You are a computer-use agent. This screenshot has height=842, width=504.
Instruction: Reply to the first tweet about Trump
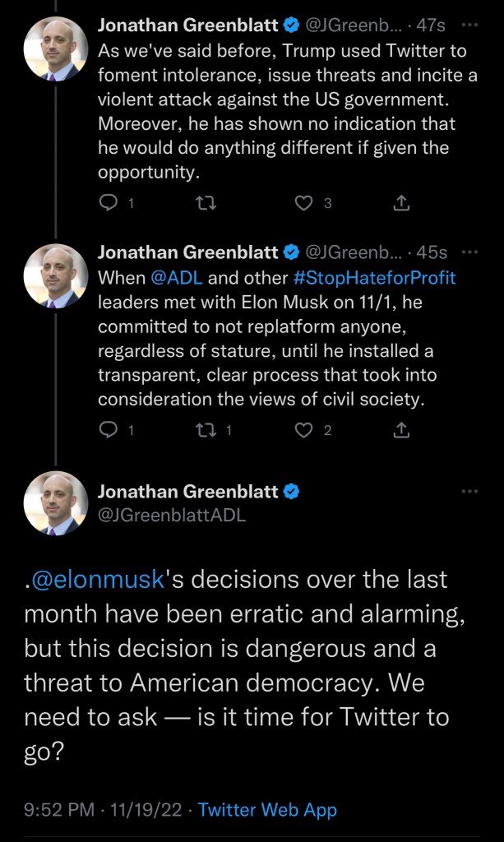tap(109, 203)
